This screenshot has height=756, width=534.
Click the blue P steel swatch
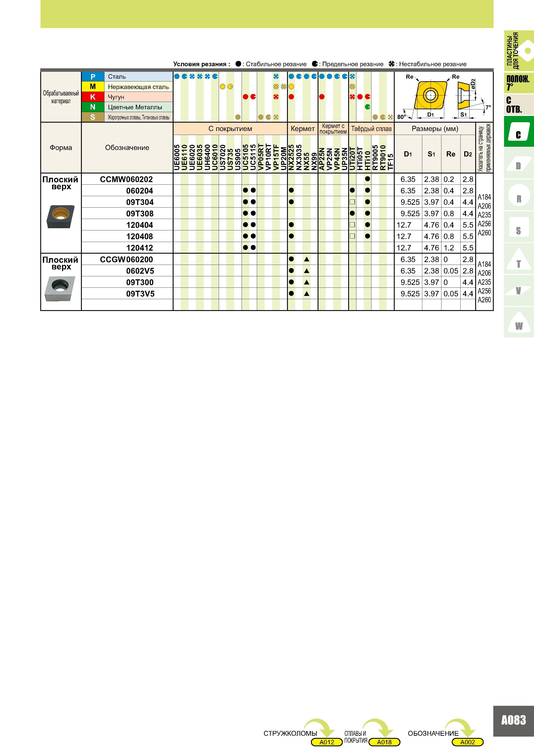click(x=93, y=77)
